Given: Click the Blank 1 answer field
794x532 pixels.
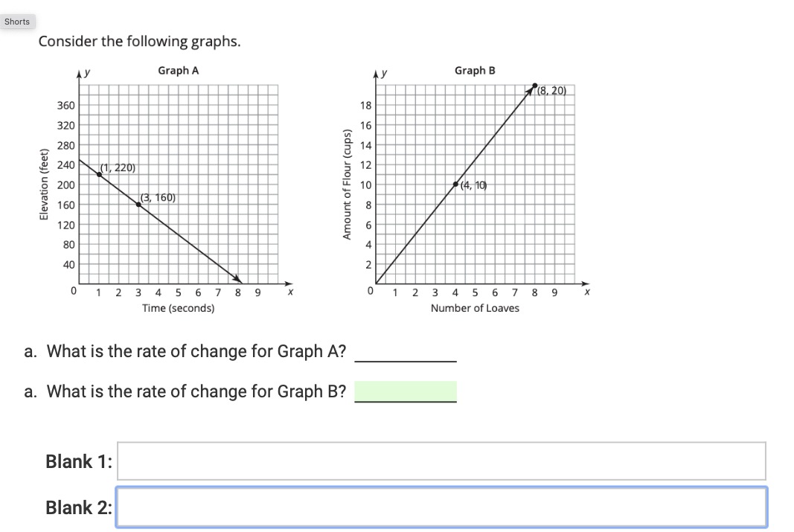Looking at the screenshot, I should pyautogui.click(x=441, y=461).
